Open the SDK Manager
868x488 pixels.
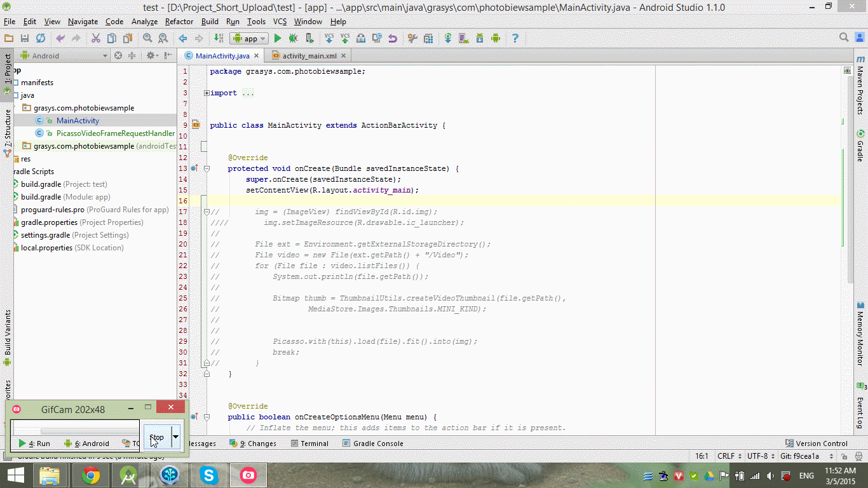[479, 38]
